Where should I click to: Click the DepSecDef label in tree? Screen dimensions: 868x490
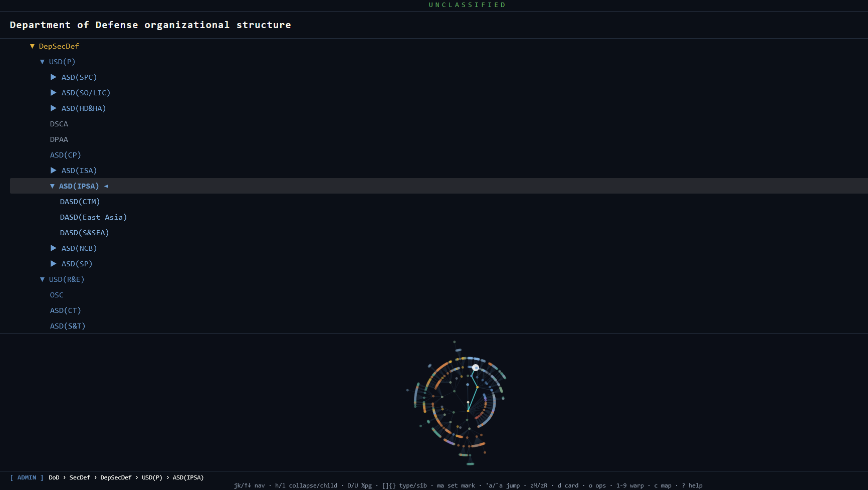(x=59, y=46)
